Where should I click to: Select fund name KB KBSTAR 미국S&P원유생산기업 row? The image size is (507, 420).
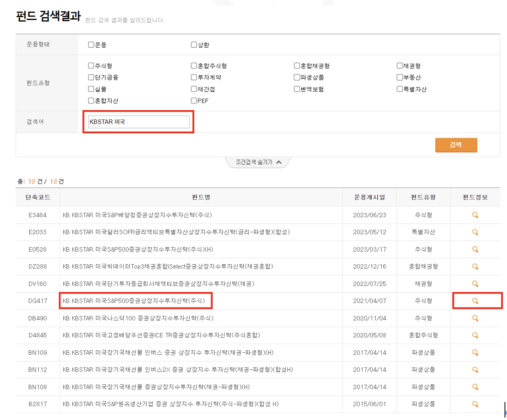[x=171, y=404]
